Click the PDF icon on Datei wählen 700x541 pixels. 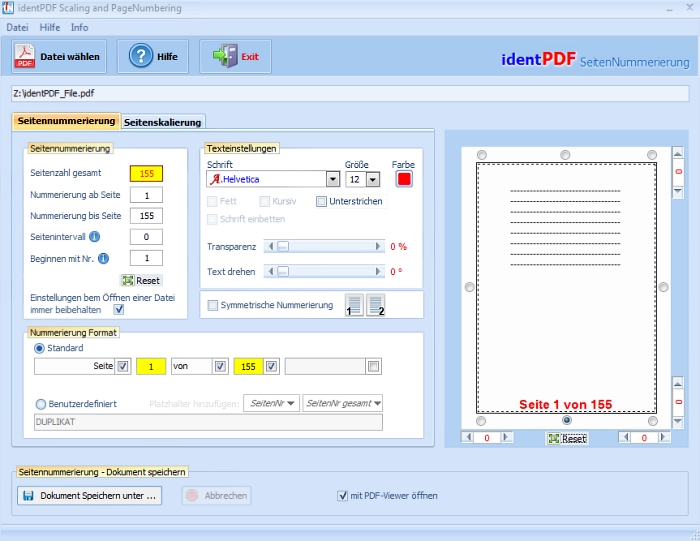point(26,57)
